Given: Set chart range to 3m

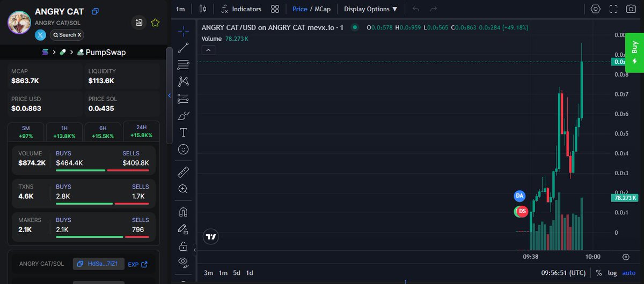Looking at the screenshot, I should (209, 273).
